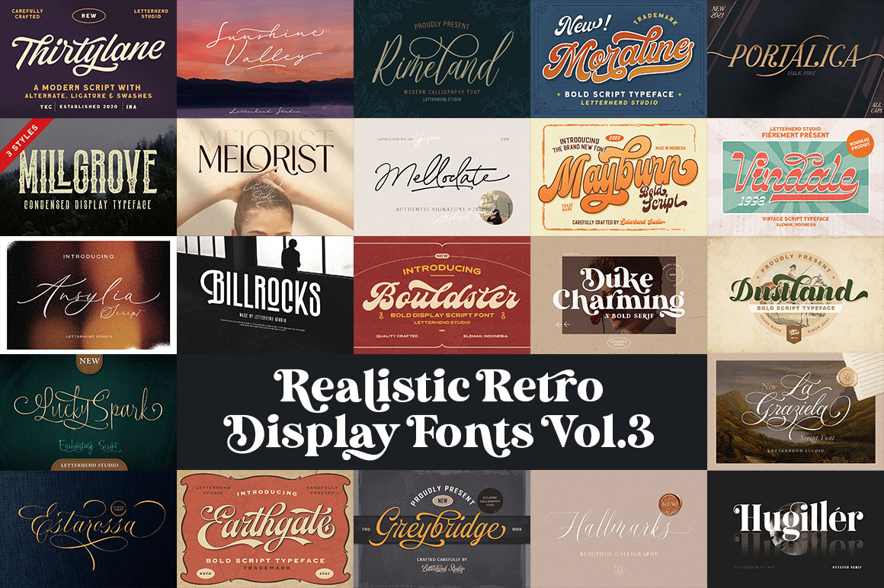Open the Moraline bold script preview
The width and height of the screenshot is (884, 588).
coord(619,57)
